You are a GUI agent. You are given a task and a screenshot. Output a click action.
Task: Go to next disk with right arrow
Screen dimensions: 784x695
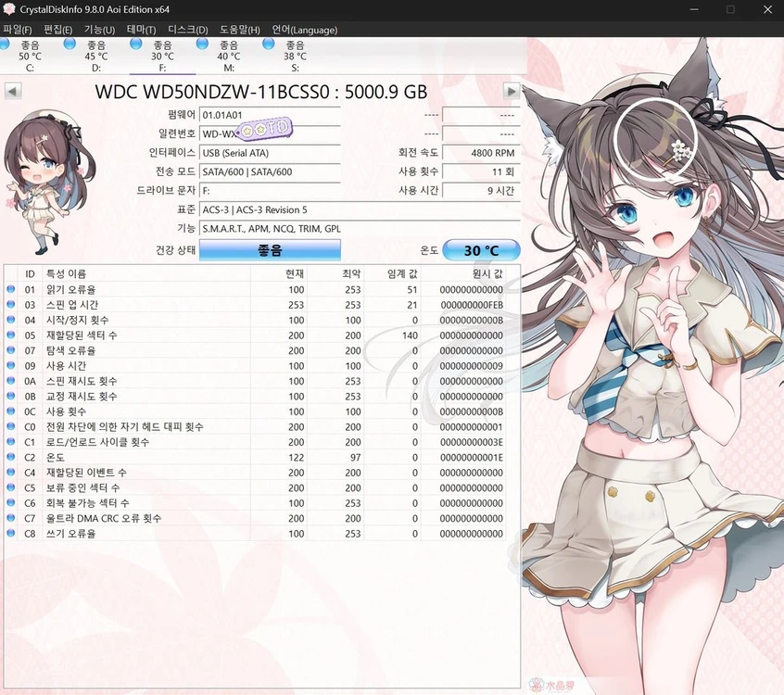coord(511,92)
